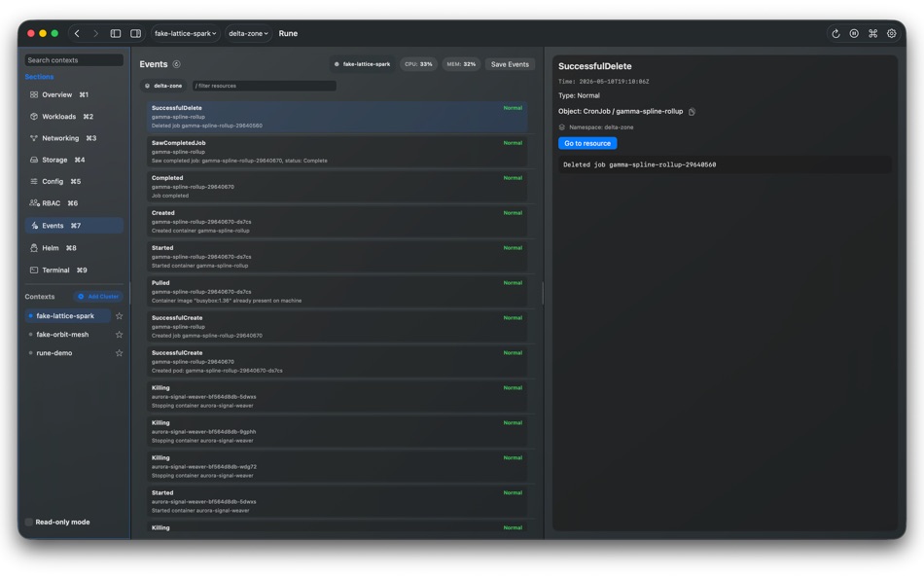Screen dimensions: 924x578
Task: Copy the CronJob object name icon
Action: [692, 112]
